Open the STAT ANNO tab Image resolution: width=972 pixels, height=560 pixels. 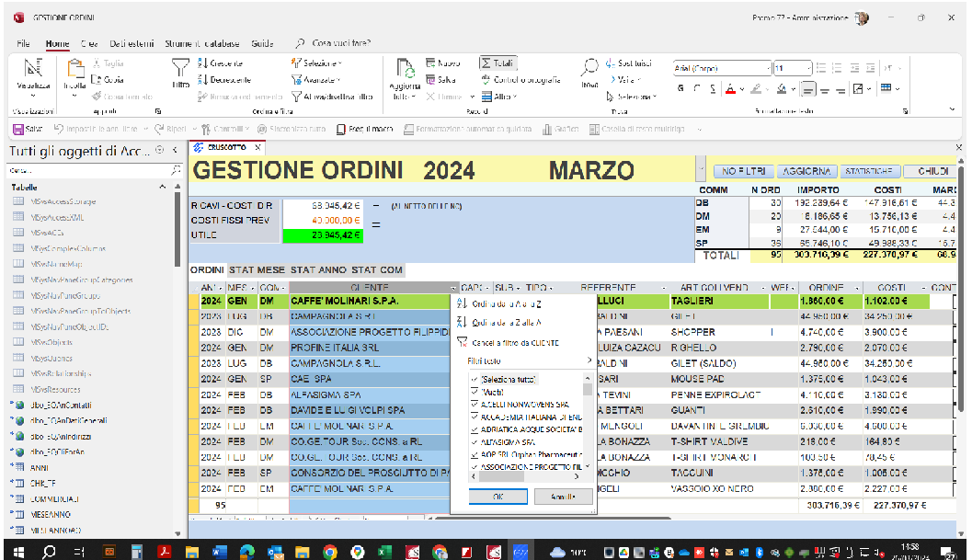pos(318,269)
